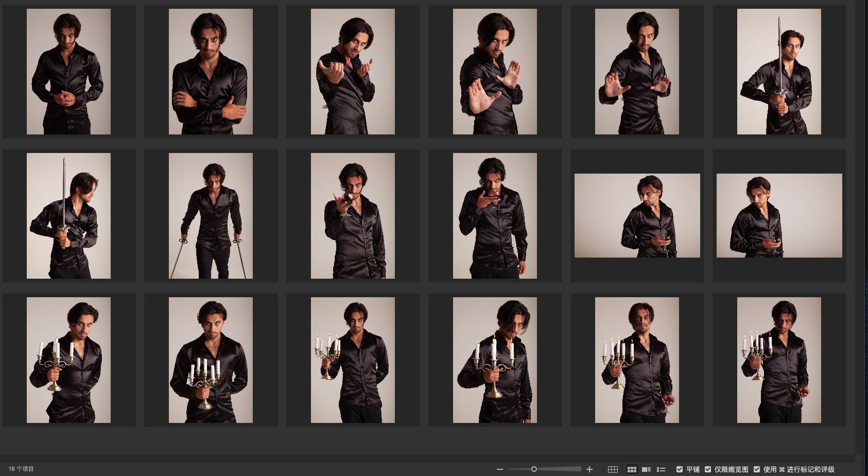Switch to list view layout
The image size is (868, 476).
661,469
